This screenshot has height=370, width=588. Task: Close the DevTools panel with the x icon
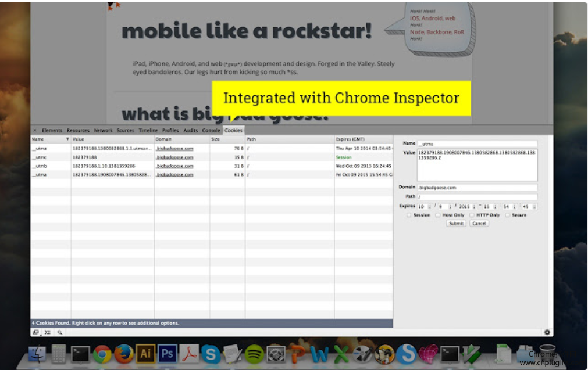coord(35,130)
